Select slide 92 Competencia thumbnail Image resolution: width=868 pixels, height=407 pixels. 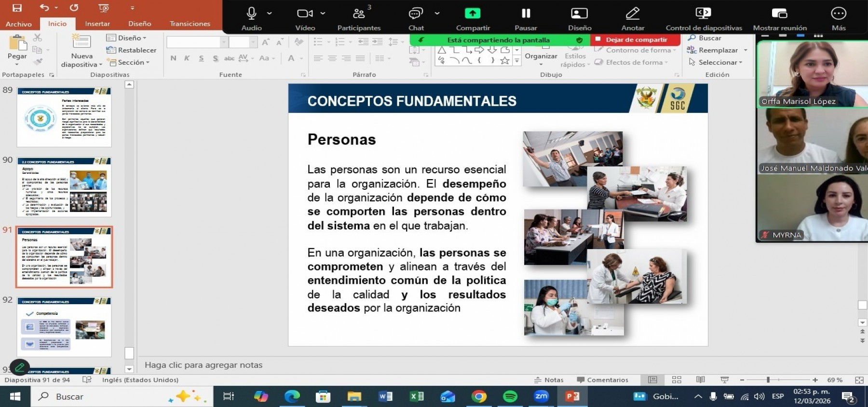coord(64,327)
